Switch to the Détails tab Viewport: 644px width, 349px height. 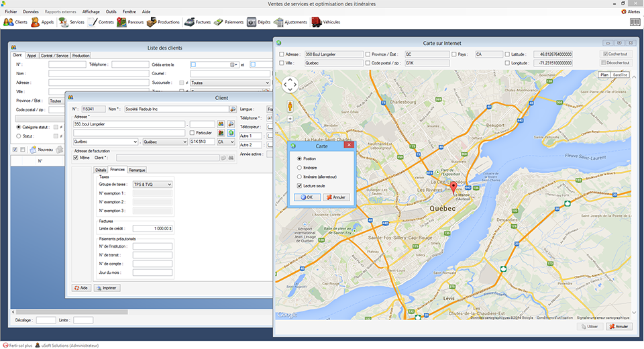coord(101,170)
